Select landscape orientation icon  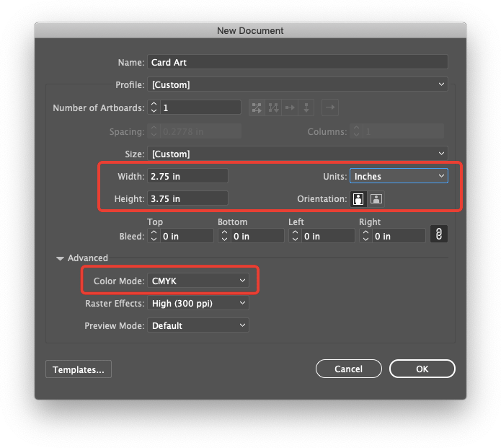click(x=376, y=199)
